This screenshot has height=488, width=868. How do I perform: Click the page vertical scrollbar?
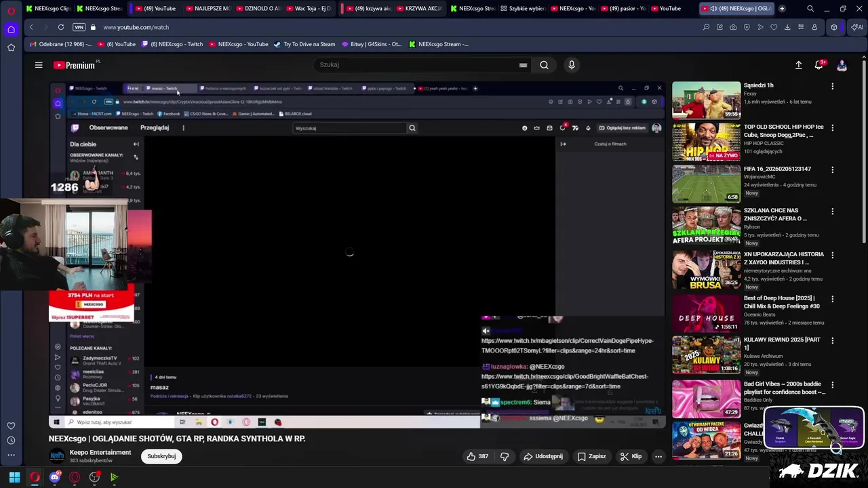click(865, 149)
